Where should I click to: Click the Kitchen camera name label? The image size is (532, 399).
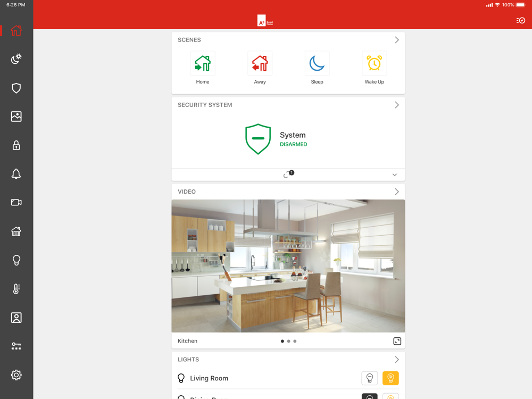click(x=187, y=341)
